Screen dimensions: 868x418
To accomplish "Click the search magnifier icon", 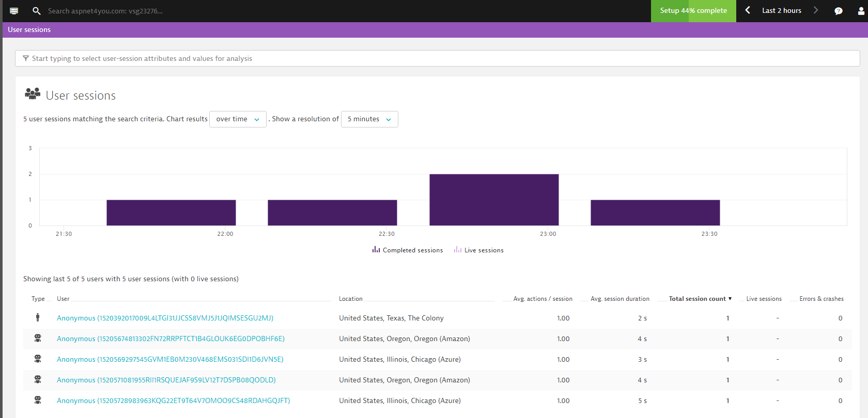I will pyautogui.click(x=36, y=11).
